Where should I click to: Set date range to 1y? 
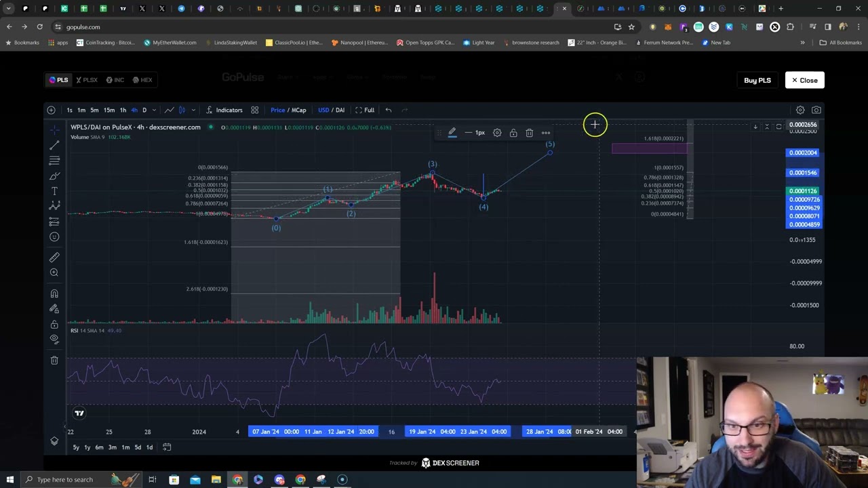[x=87, y=447]
